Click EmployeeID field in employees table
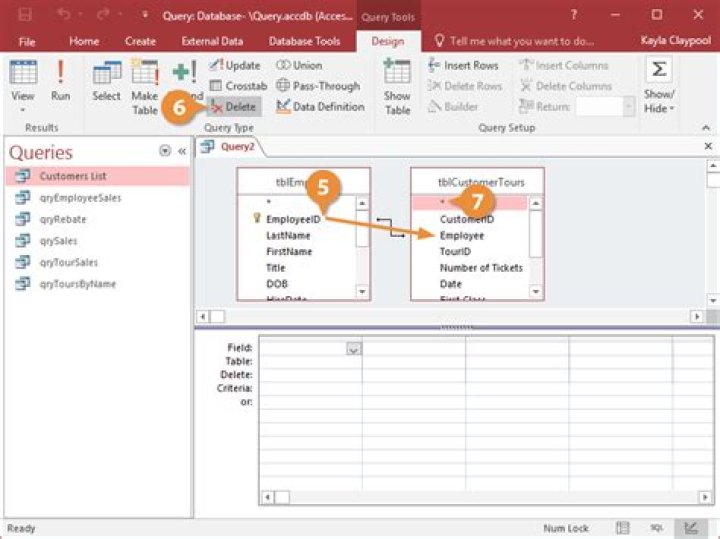The width and height of the screenshot is (720, 539). point(293,219)
